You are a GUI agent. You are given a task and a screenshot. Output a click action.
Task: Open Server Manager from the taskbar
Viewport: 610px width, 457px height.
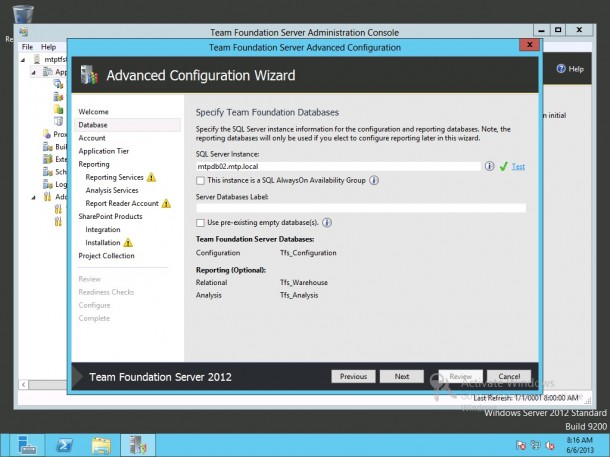pyautogui.click(x=26, y=445)
